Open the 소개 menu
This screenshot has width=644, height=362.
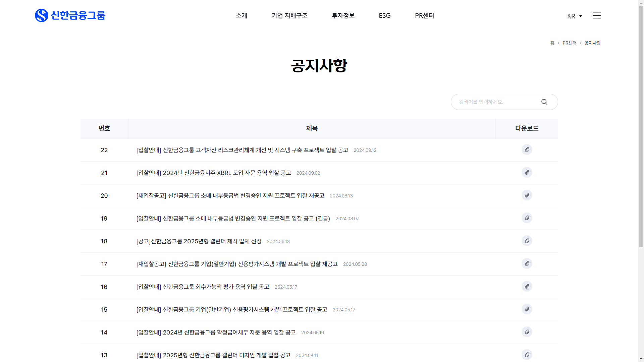[241, 15]
